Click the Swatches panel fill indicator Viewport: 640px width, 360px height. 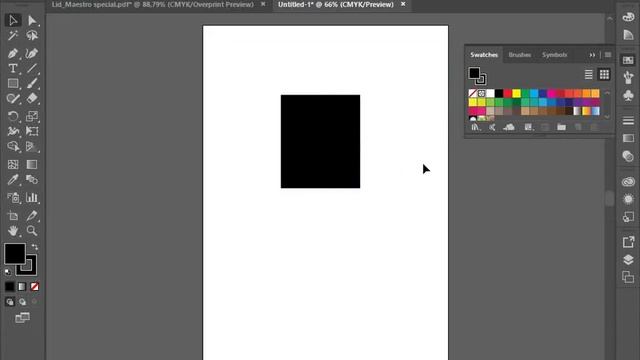click(x=474, y=73)
